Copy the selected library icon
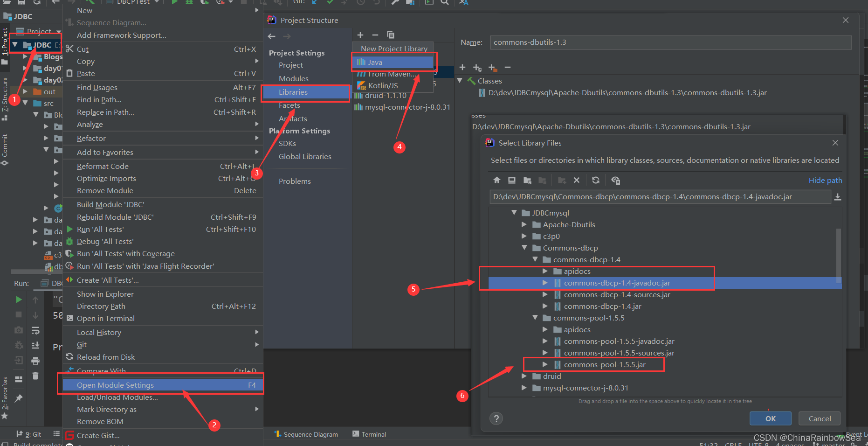The image size is (868, 446). point(391,35)
